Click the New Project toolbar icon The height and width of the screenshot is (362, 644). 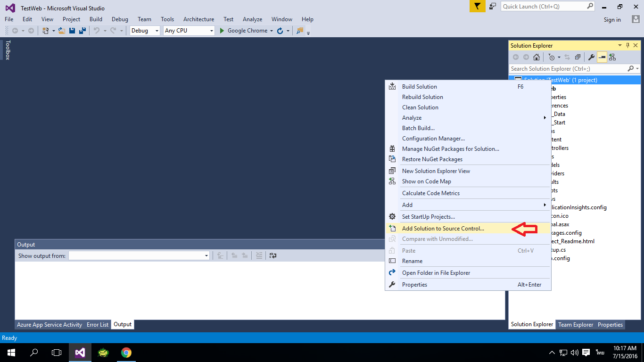coord(46,31)
